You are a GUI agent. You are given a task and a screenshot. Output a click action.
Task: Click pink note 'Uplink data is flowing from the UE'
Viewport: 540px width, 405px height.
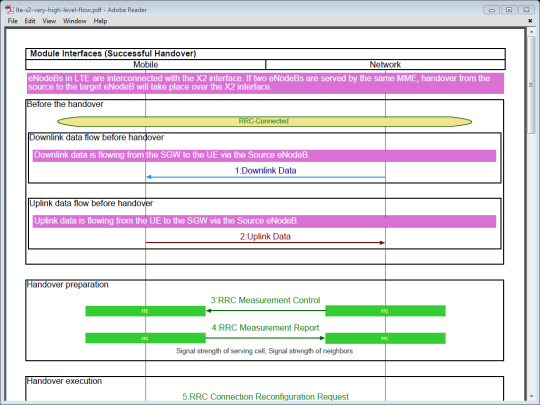click(x=264, y=221)
